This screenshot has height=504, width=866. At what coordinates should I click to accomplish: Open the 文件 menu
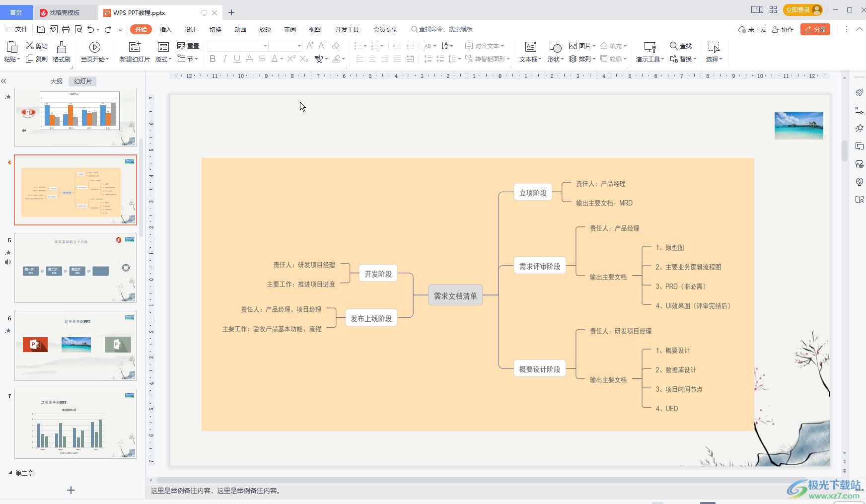click(16, 29)
